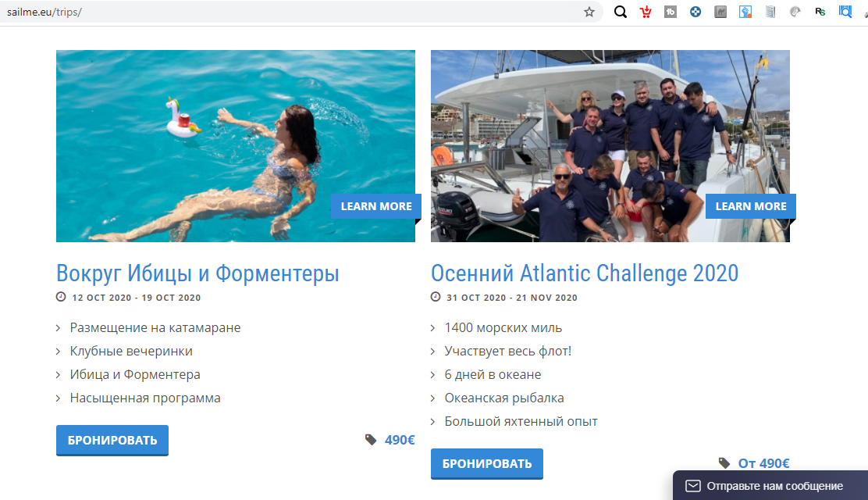868x500 pixels.
Task: Open the red shopping cart extension
Action: point(646,12)
